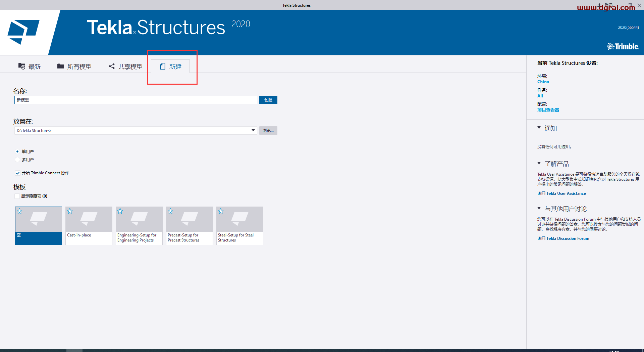
Task: Click the clock-folder icon beside 最新
Action: (x=22, y=66)
